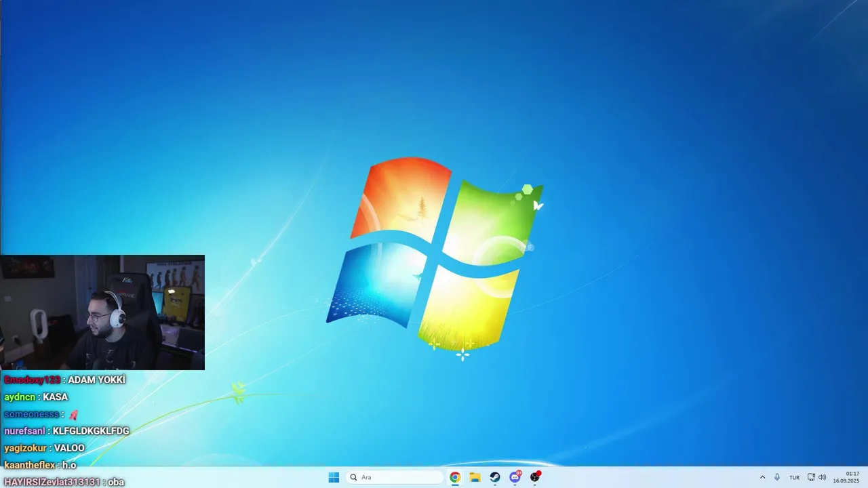
Task: Click the chat message KLFGLDKGKLFDG
Action: 91,431
